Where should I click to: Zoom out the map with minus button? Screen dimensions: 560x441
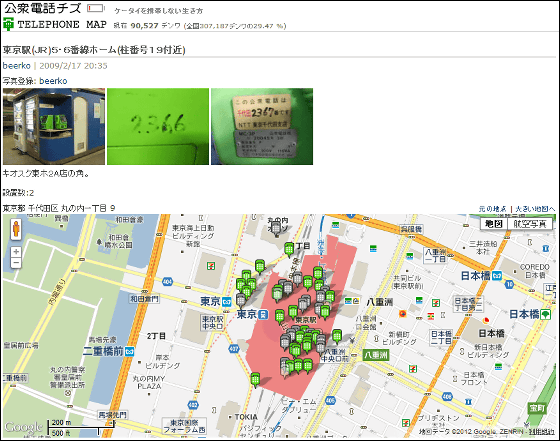coord(16,264)
